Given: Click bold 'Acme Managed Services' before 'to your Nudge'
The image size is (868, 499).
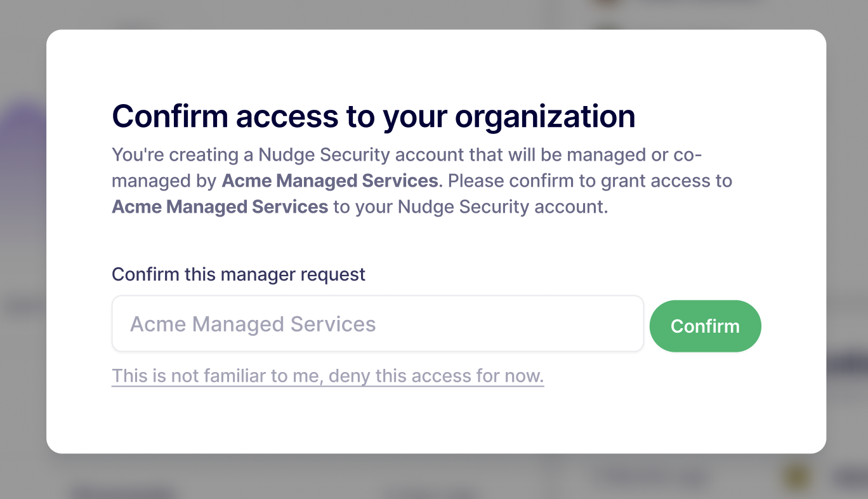Looking at the screenshot, I should [x=220, y=207].
